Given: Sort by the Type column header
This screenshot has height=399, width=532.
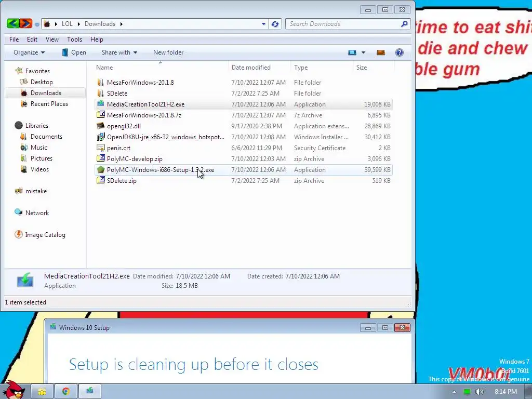Looking at the screenshot, I should coord(301,68).
